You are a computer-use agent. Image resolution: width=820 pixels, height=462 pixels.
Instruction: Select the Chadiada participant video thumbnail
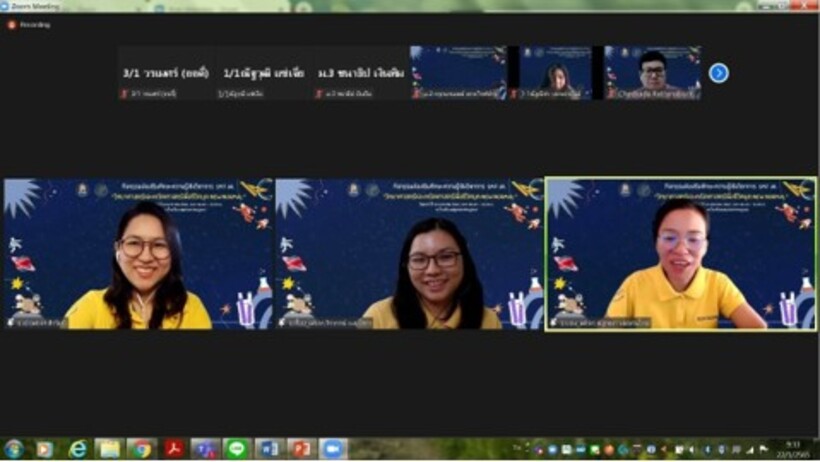652,73
